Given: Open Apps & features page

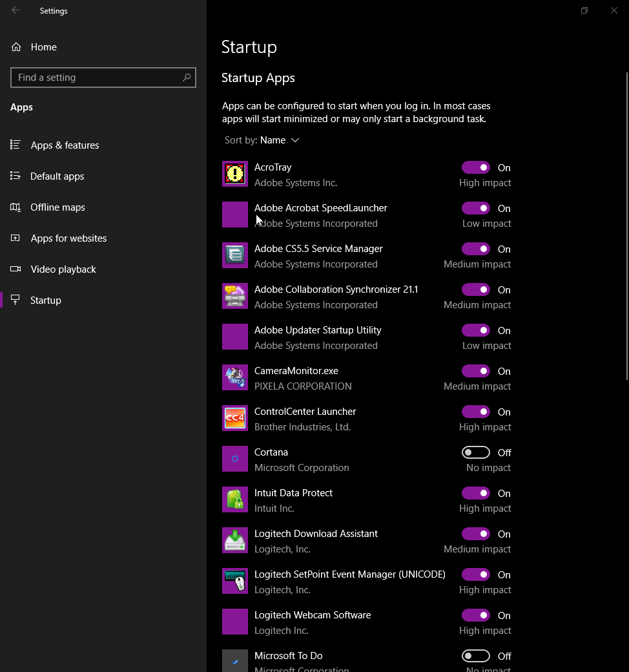Looking at the screenshot, I should click(x=103, y=145).
